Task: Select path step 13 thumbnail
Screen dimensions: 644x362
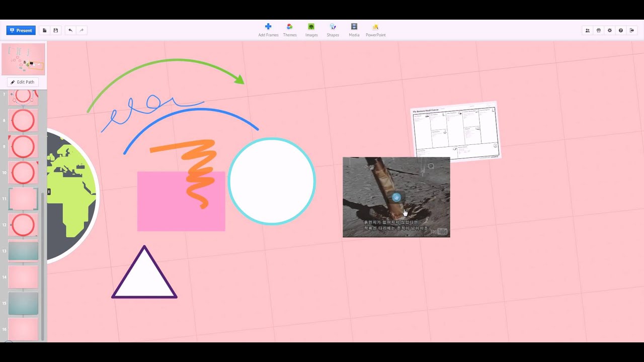Action: (23, 251)
